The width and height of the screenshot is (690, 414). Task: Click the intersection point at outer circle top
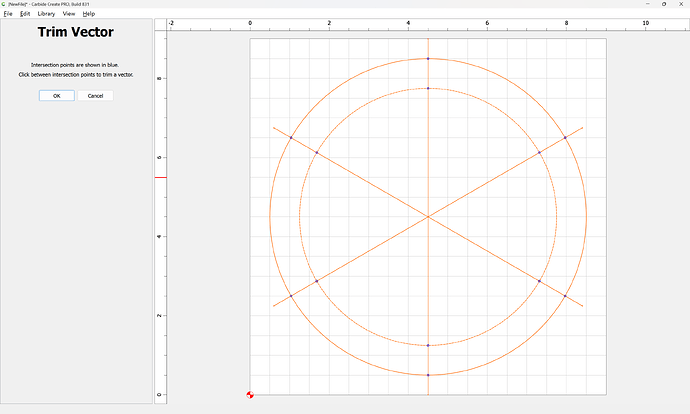pos(428,59)
